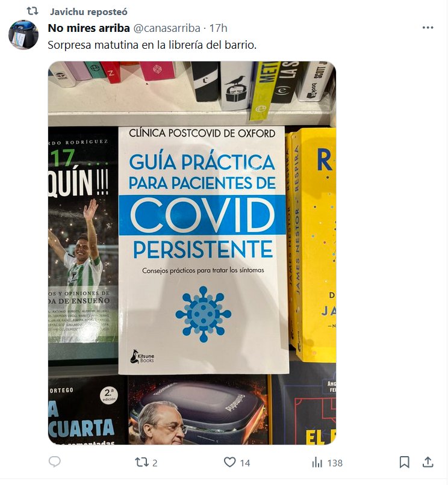Click the 17h timestamp
The image size is (448, 485).
[218, 28]
